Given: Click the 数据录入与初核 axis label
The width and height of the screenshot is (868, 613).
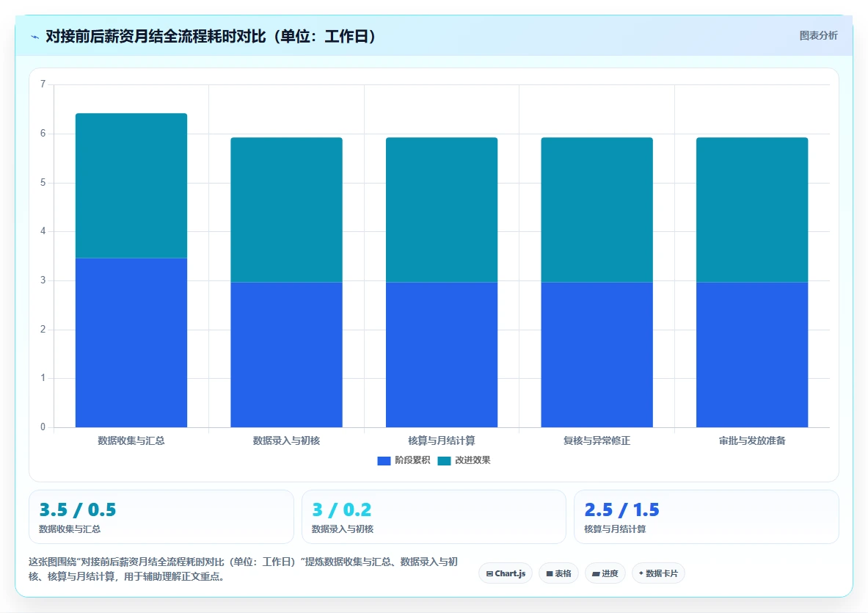Looking at the screenshot, I should (286, 440).
